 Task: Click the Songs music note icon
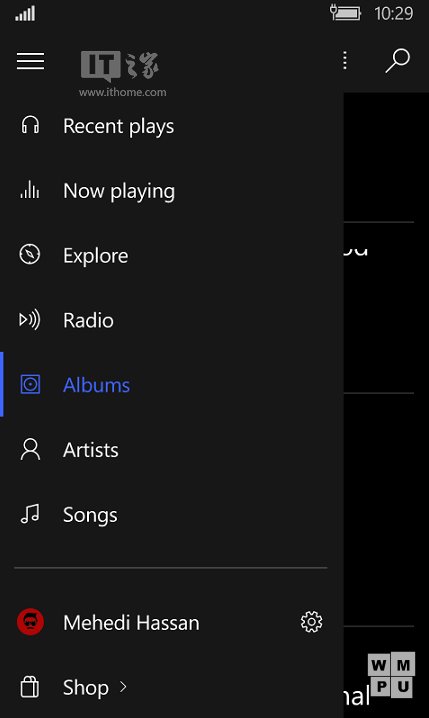(30, 514)
